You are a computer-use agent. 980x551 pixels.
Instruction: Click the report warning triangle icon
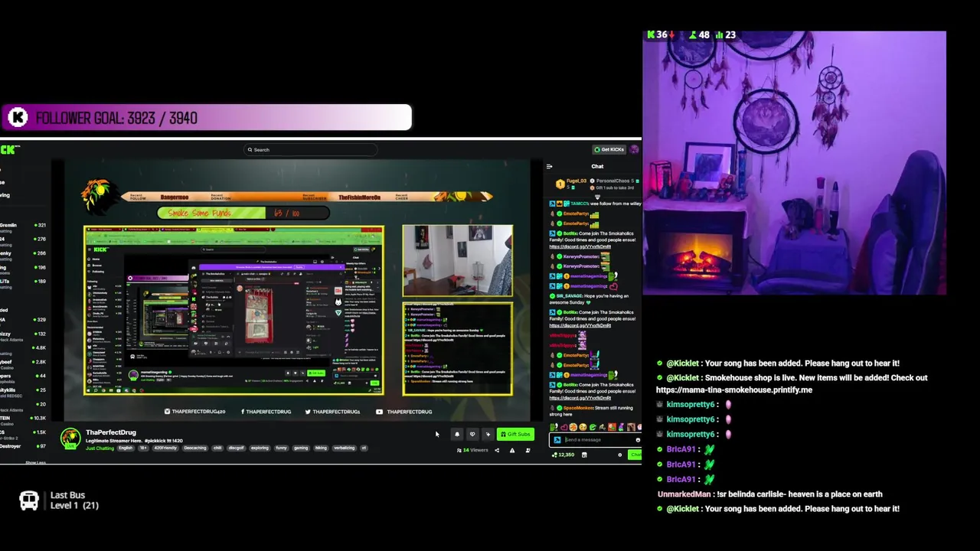[512, 450]
